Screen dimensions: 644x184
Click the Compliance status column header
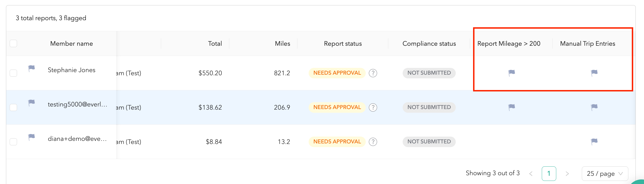(429, 43)
